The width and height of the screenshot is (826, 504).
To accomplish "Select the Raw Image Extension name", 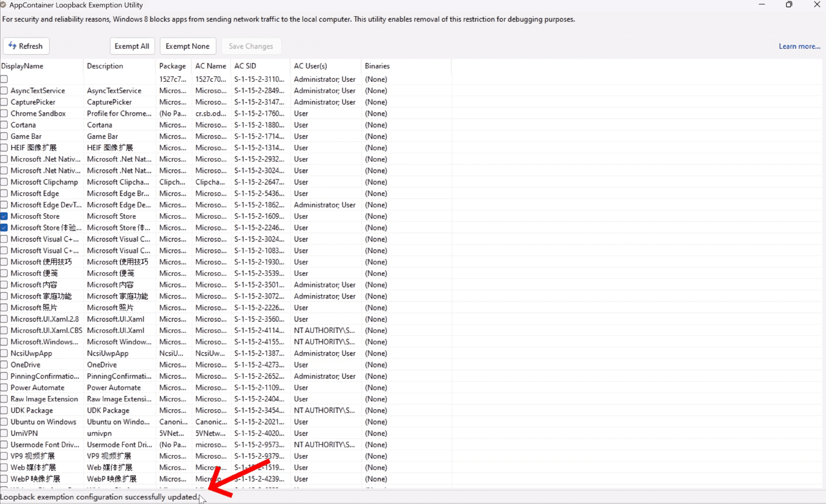I will pos(44,399).
